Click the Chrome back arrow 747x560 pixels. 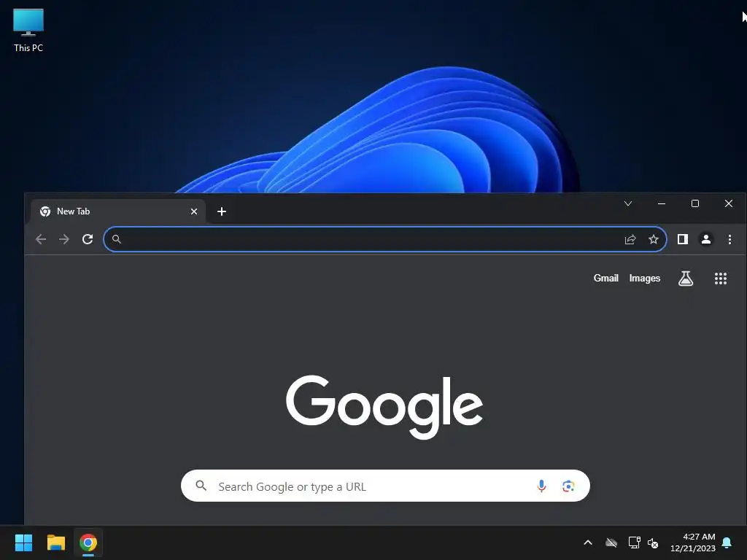[x=41, y=239]
